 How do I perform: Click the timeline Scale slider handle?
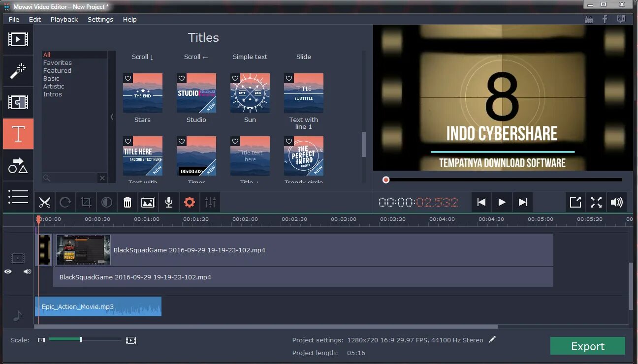81,339
